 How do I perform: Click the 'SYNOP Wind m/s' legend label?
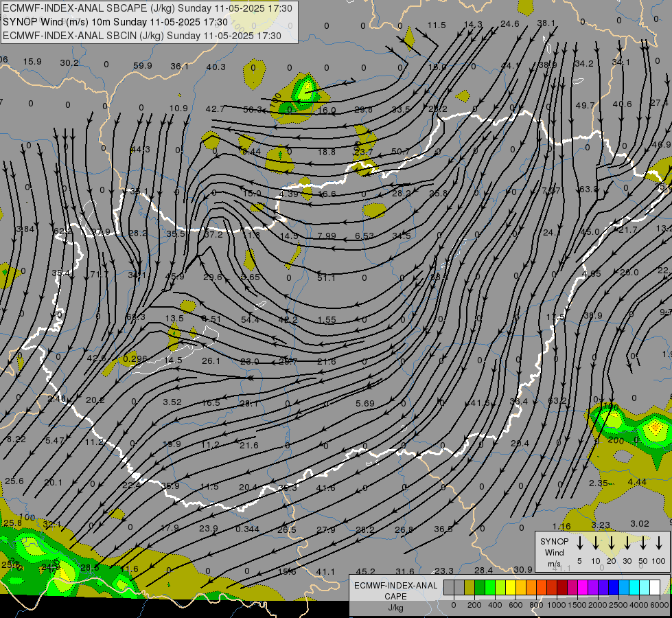pyautogui.click(x=554, y=552)
